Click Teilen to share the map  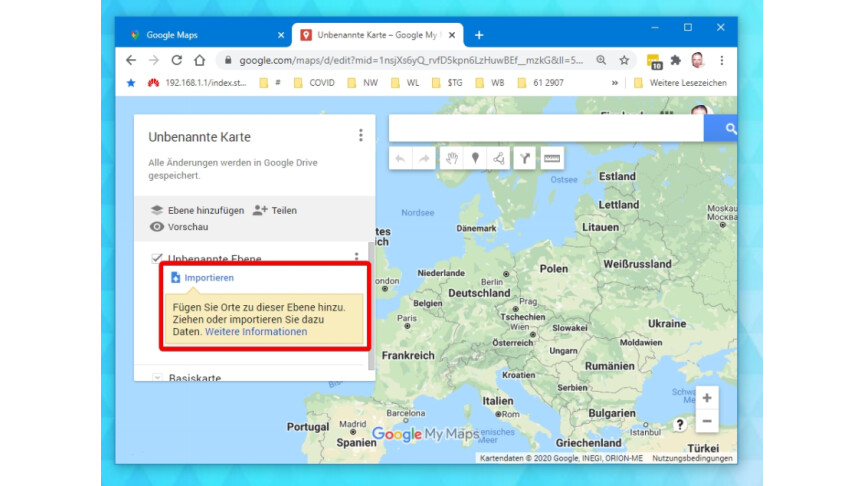tap(275, 210)
